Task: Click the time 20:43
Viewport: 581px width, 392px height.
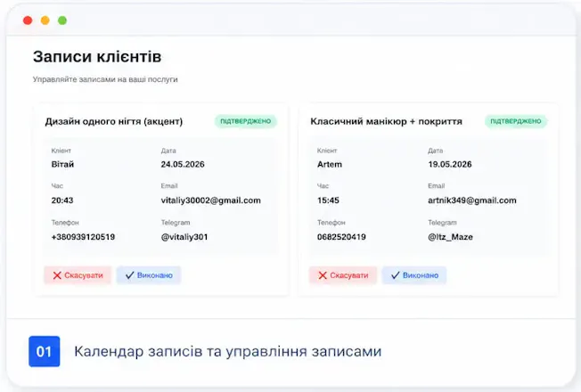Action: point(62,200)
